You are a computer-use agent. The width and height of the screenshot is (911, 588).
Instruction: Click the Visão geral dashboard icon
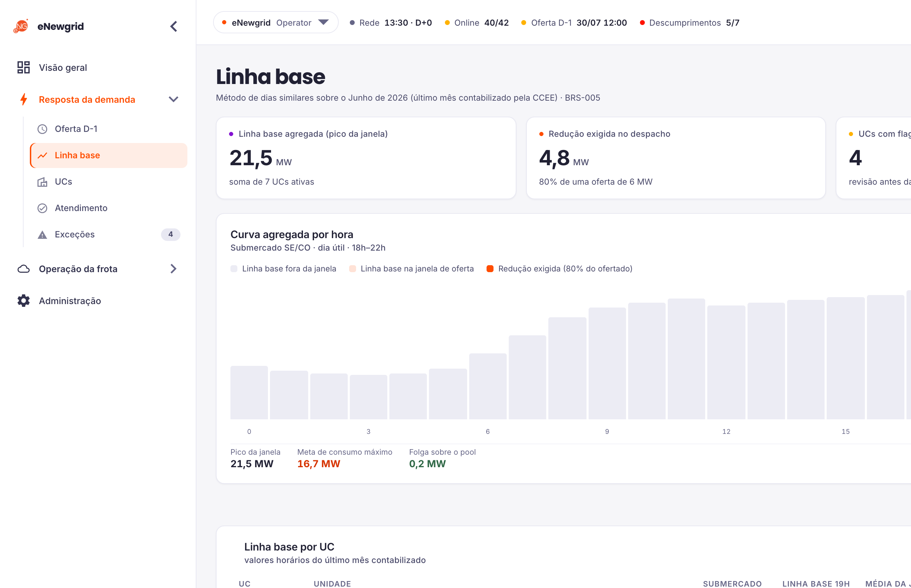click(23, 68)
